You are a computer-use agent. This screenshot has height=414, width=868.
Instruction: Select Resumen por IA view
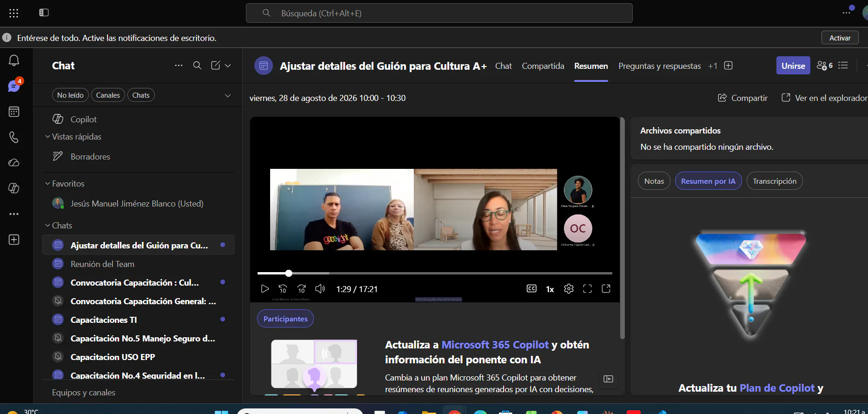(708, 181)
